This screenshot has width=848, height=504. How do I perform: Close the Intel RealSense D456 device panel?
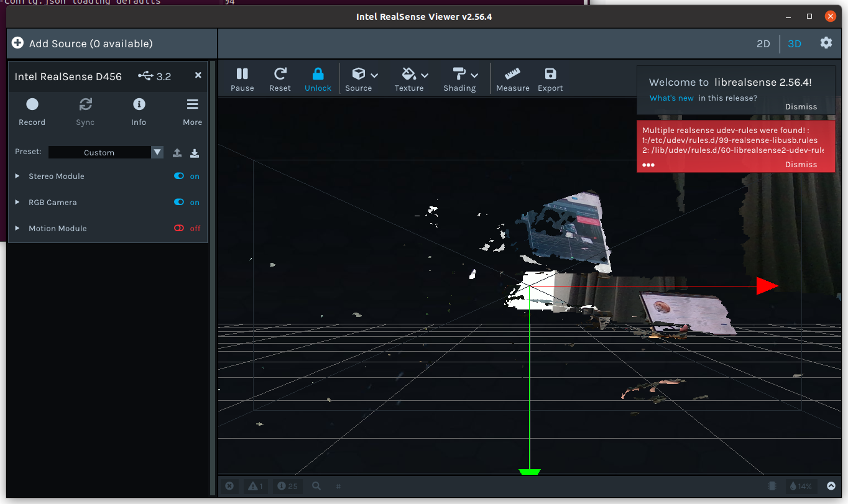pyautogui.click(x=198, y=75)
